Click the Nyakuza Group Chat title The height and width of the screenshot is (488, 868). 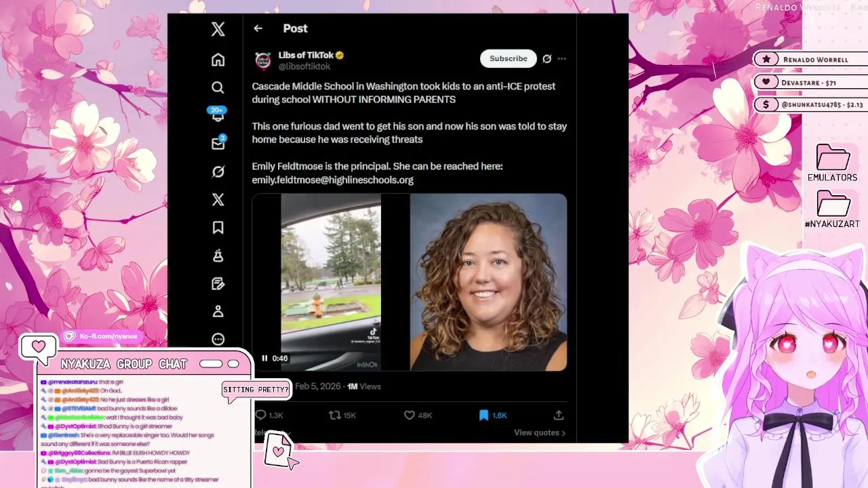(x=124, y=364)
